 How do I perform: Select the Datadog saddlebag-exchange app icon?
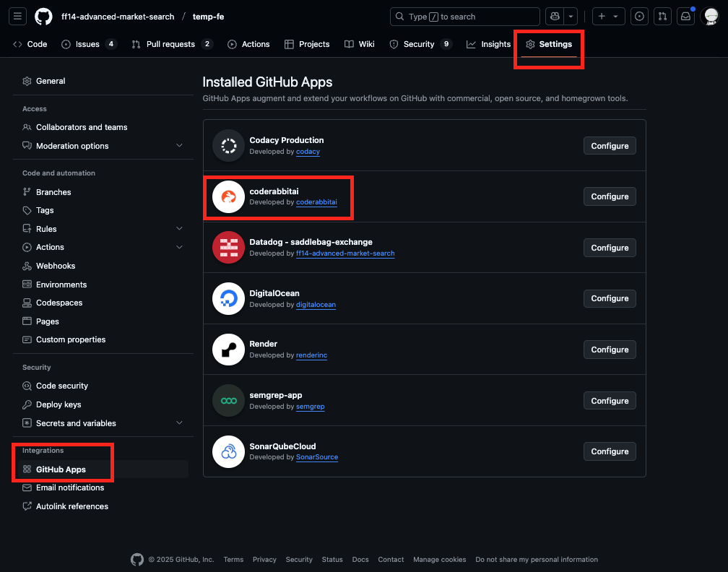[228, 247]
